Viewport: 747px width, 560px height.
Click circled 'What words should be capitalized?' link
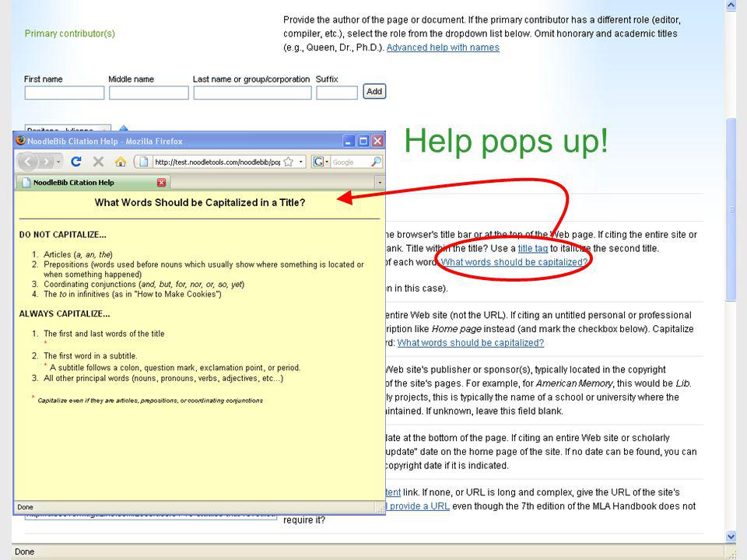(514, 262)
